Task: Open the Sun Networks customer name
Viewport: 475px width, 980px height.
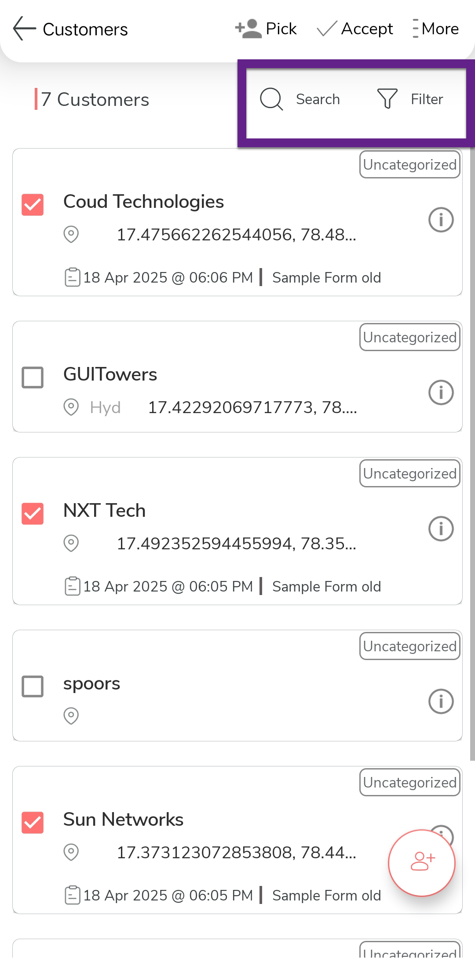Action: 123,820
